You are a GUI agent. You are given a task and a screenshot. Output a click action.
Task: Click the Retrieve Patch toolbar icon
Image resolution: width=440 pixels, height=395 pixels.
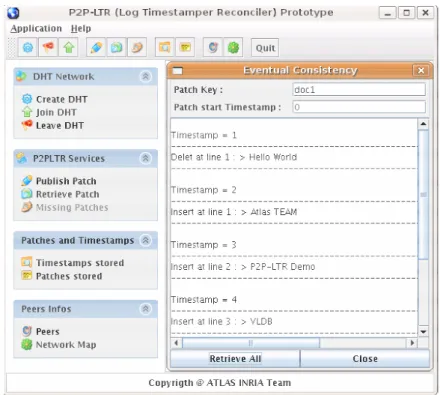coord(116,48)
